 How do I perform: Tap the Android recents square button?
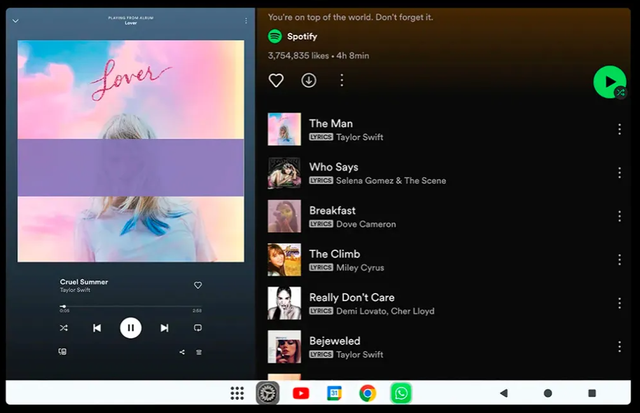592,393
